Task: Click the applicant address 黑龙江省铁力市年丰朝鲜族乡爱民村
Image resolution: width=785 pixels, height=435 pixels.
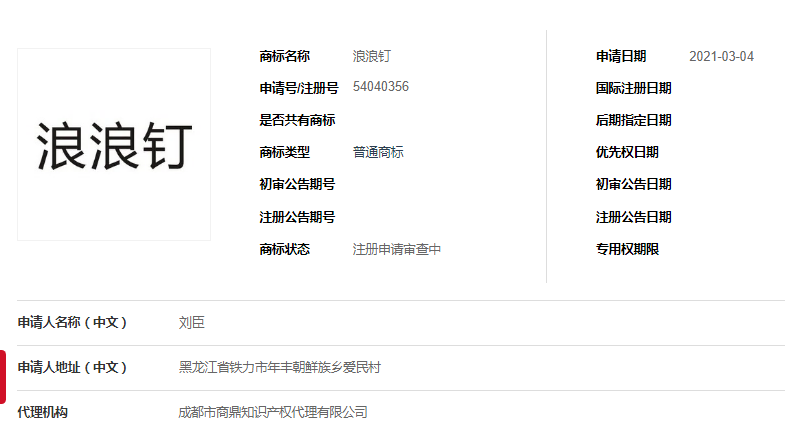Action: click(279, 367)
